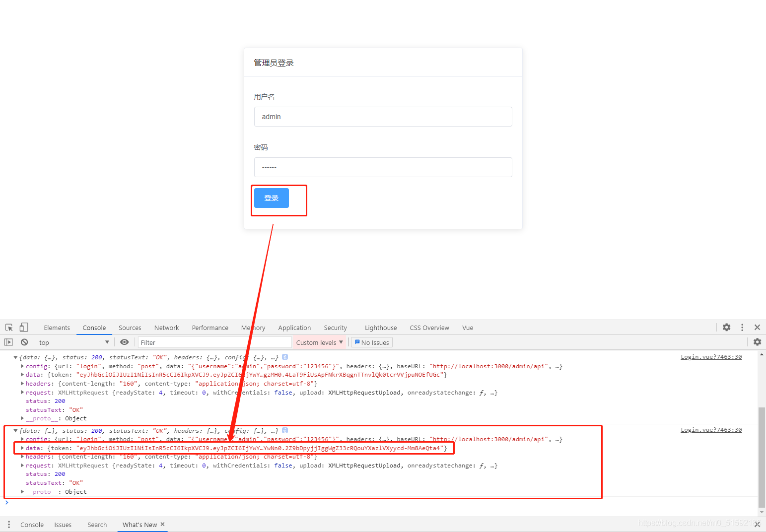Screen dimensions: 766x532
Task: Open the JavaScript context 'top' dropdown
Action: [74, 342]
